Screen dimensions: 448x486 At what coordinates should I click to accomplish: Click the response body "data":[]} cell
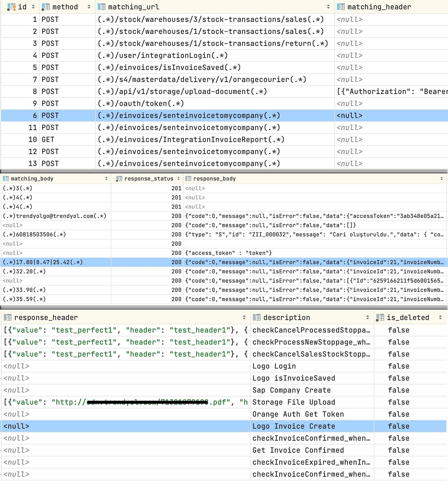315,225
